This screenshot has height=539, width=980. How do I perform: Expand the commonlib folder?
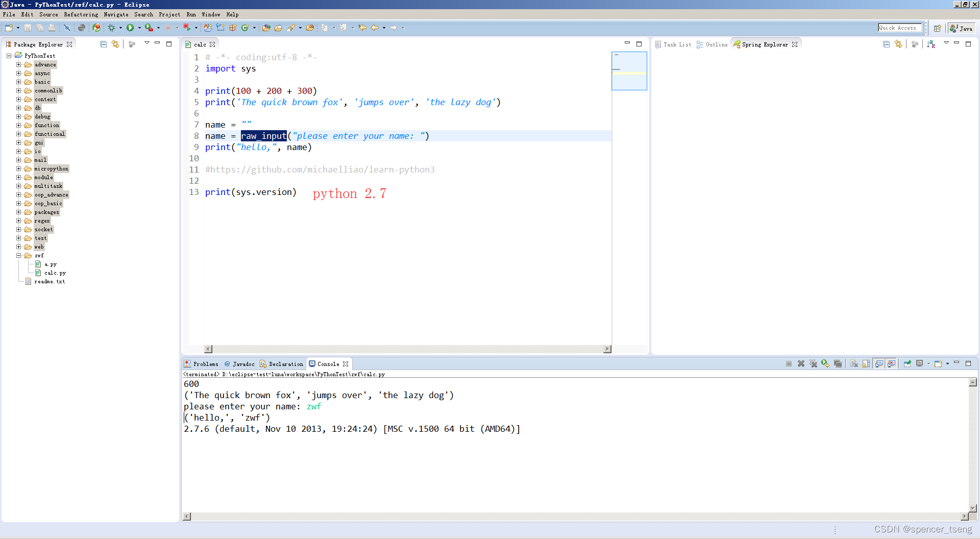point(19,91)
